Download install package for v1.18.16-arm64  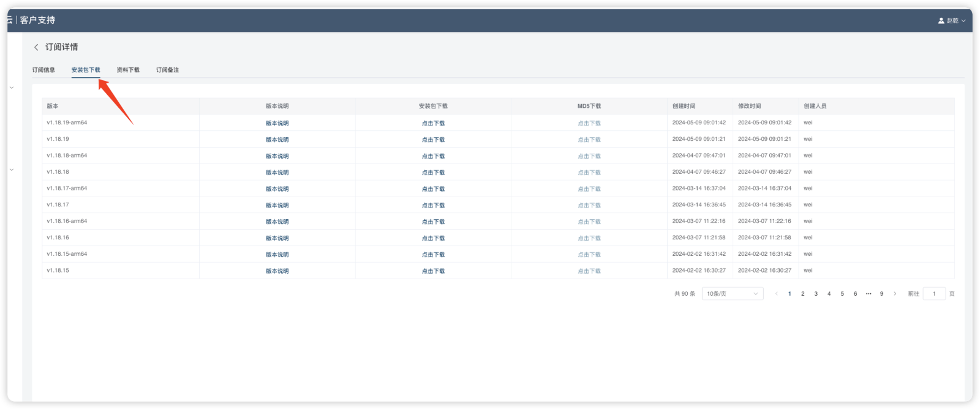tap(433, 222)
